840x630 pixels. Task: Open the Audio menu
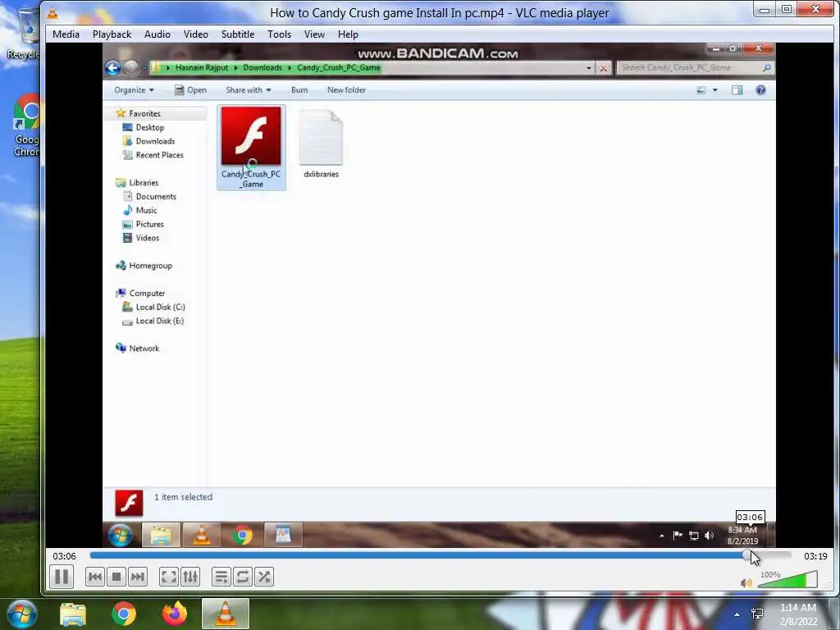[157, 34]
